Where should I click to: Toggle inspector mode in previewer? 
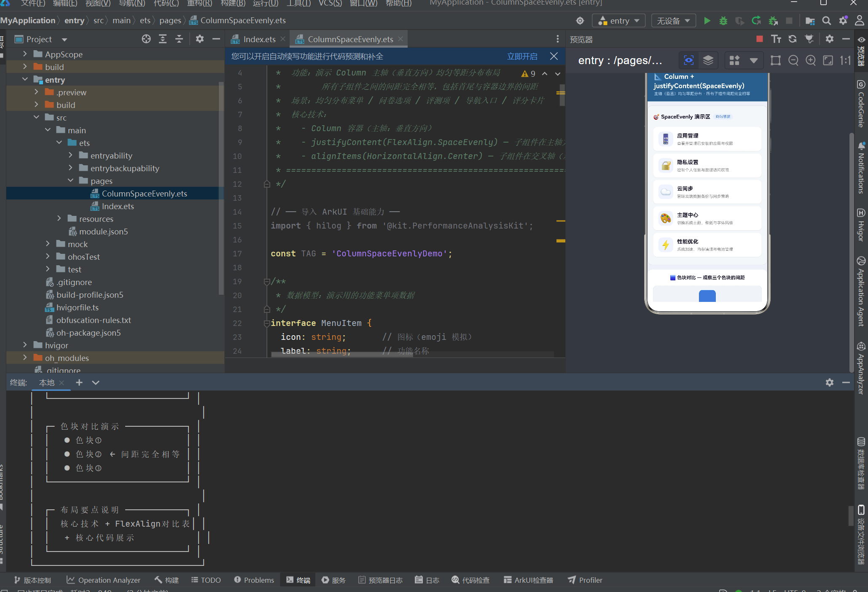click(689, 60)
